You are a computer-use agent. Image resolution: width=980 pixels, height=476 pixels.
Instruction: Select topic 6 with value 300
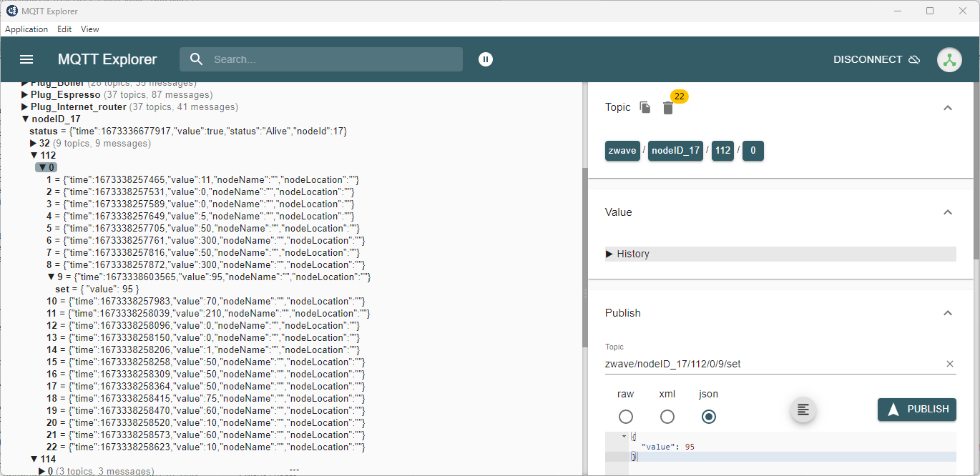coord(205,240)
